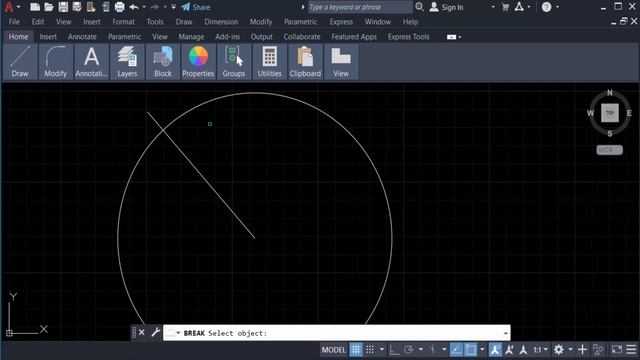The height and width of the screenshot is (360, 640).
Task: Open the AutoCAD application menu logo
Action: pyautogui.click(x=8, y=7)
